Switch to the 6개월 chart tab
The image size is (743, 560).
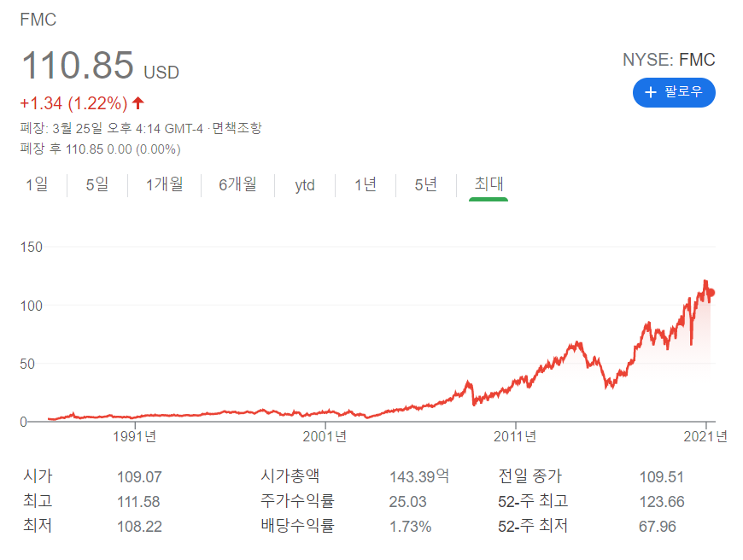[x=237, y=184]
